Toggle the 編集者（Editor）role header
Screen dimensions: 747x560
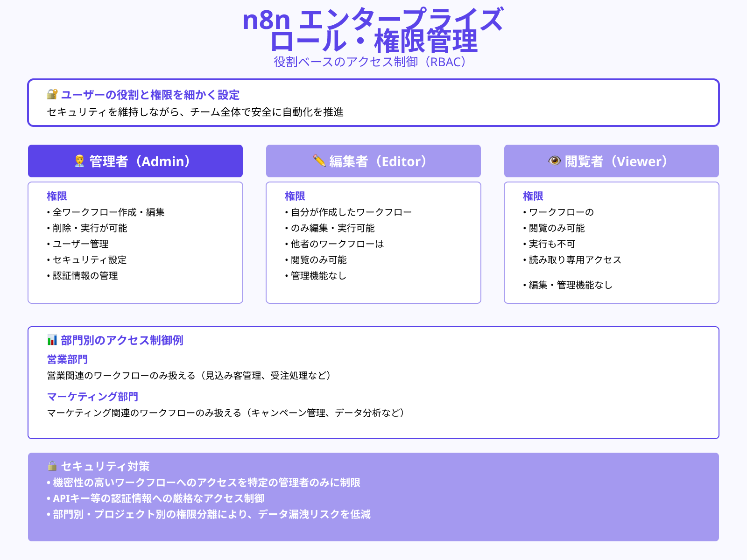click(x=373, y=161)
